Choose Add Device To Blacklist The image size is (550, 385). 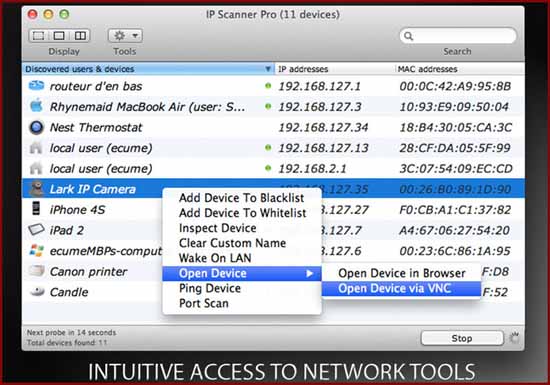pyautogui.click(x=242, y=198)
